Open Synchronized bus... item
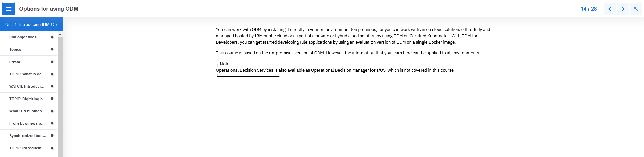 29,136
